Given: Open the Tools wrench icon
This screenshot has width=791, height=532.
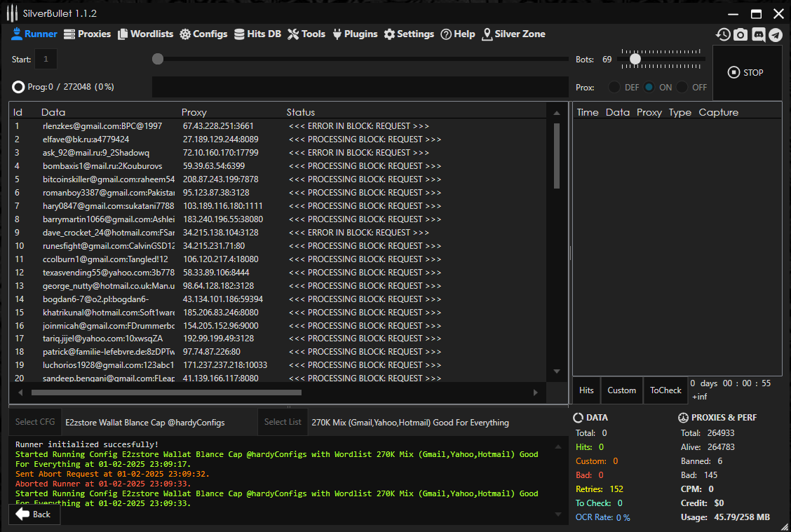Looking at the screenshot, I should coord(293,34).
